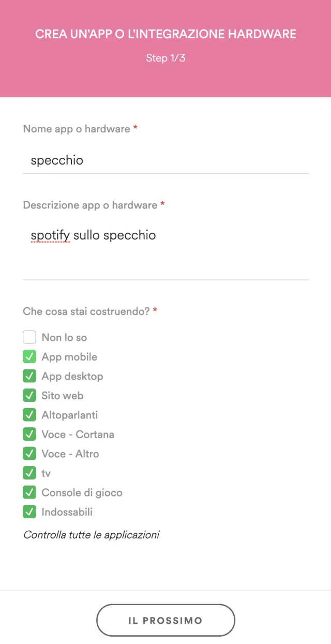Uncheck the "Altoparlanti" option

(29, 415)
